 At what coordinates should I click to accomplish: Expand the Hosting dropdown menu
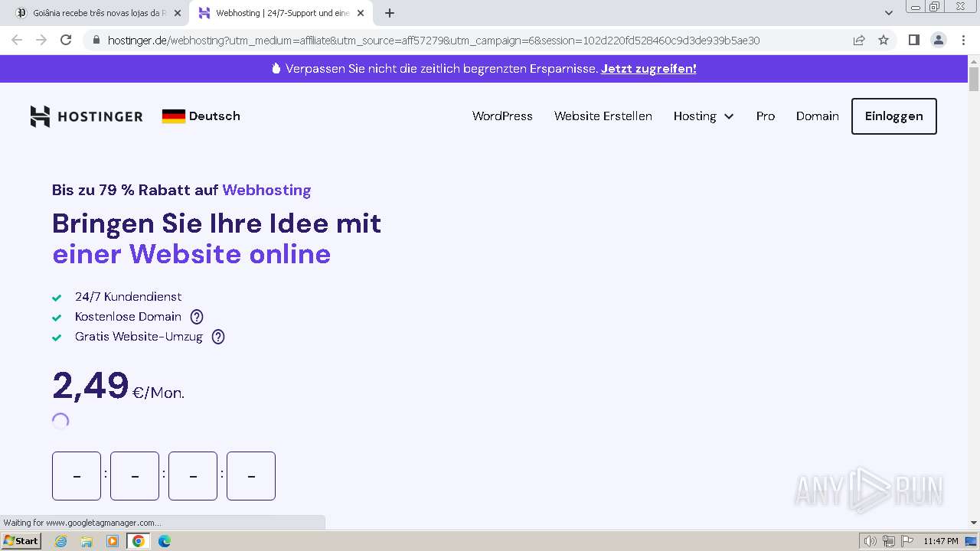point(704,116)
